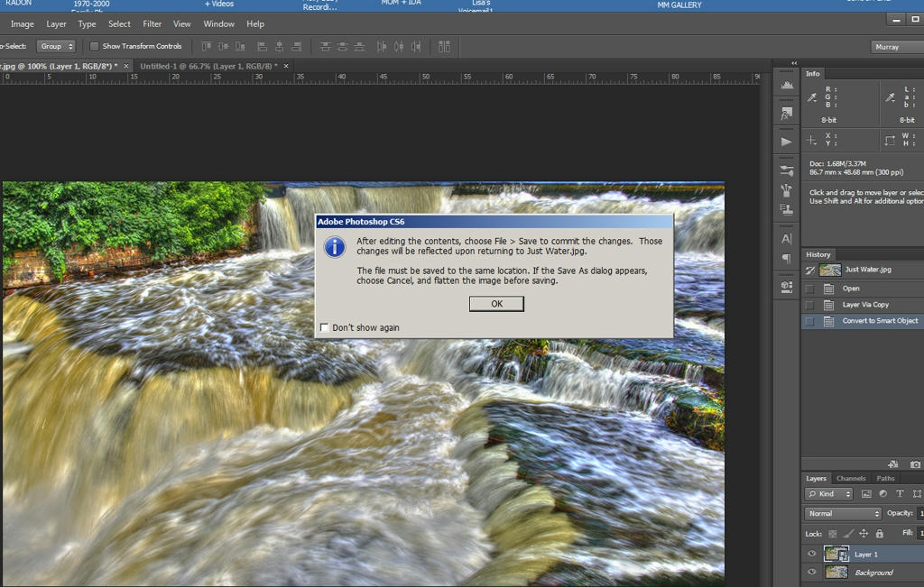Viewport: 924px width, 587px height.
Task: Switch to the Paths tab
Action: pyautogui.click(x=885, y=478)
